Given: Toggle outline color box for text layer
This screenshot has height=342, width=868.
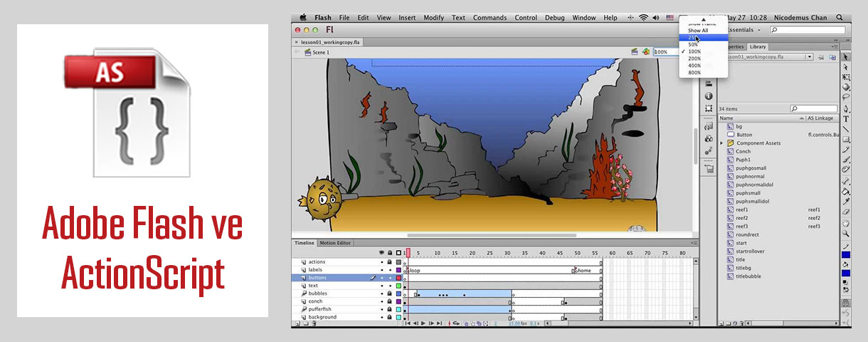Looking at the screenshot, I should [x=398, y=286].
